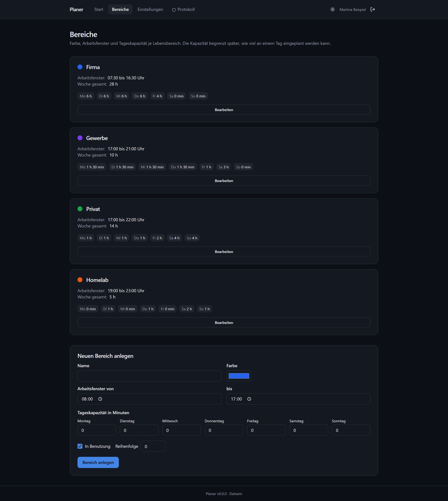Open the Farbe color picker swatch

tap(239, 376)
